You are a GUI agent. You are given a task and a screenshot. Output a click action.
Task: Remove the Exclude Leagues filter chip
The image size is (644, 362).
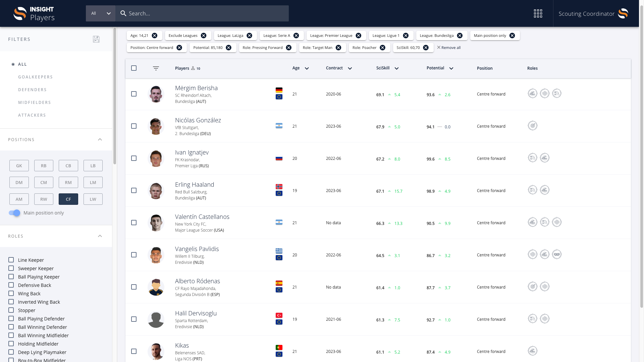[x=204, y=36]
